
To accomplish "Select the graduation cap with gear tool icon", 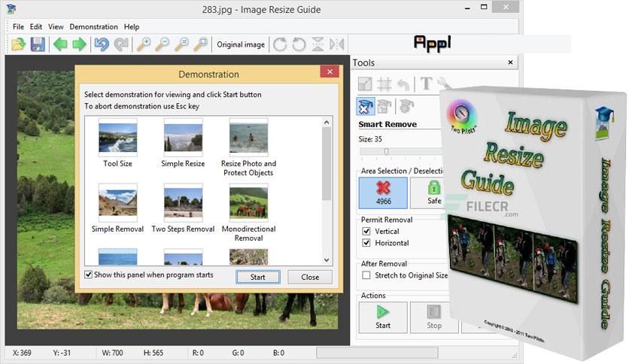I will point(406,107).
